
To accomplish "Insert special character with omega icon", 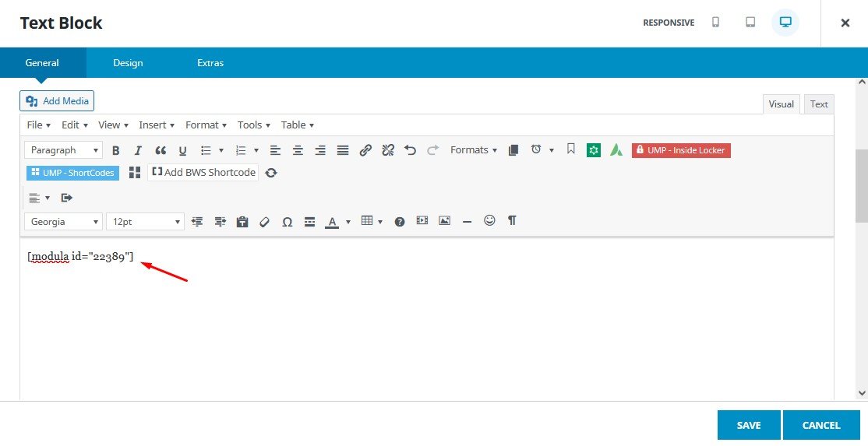I will click(287, 222).
